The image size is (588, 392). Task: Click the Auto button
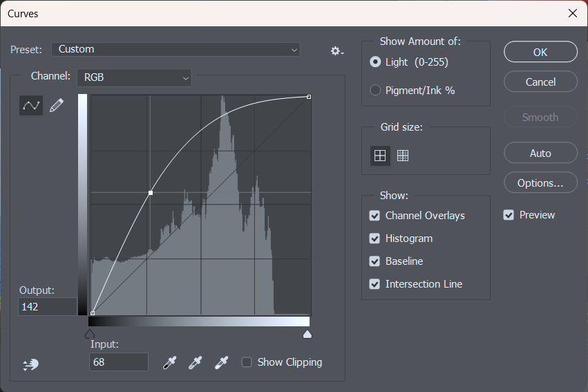click(x=540, y=153)
